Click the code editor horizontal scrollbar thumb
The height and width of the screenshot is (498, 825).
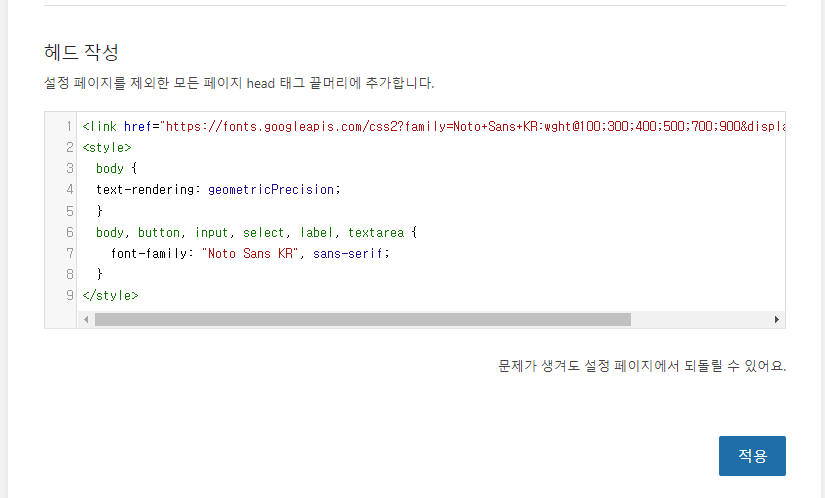pos(362,319)
